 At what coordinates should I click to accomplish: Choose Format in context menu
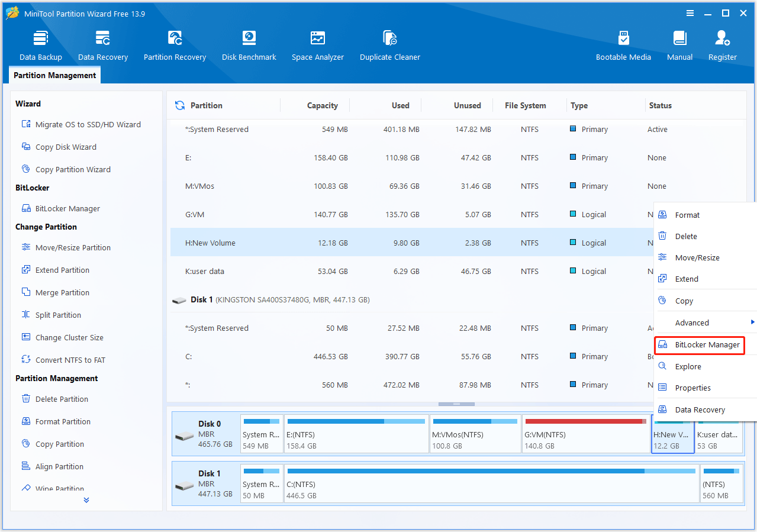(706, 215)
